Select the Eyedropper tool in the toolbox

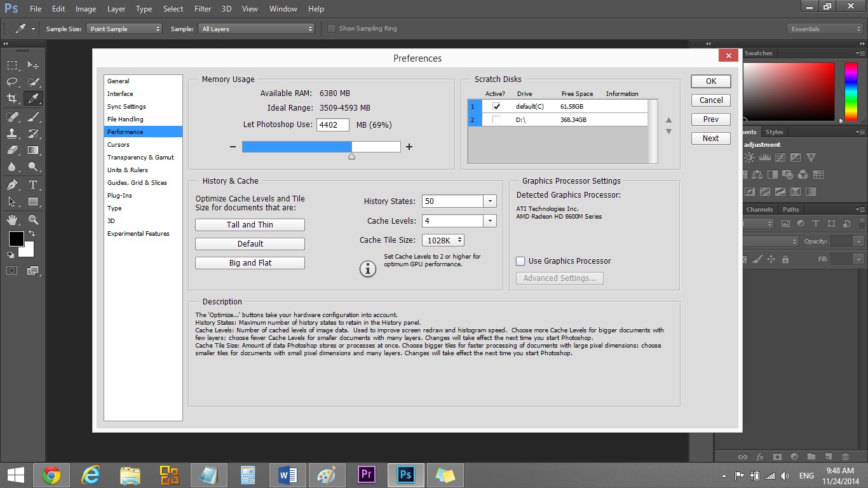[x=33, y=98]
